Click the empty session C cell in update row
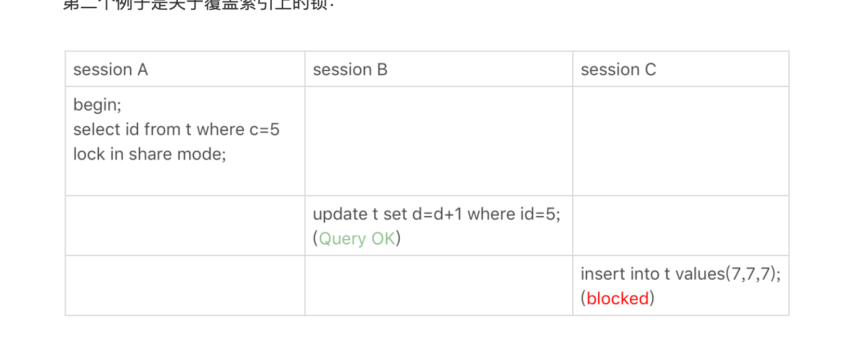This screenshot has height=341, width=868. point(681,226)
